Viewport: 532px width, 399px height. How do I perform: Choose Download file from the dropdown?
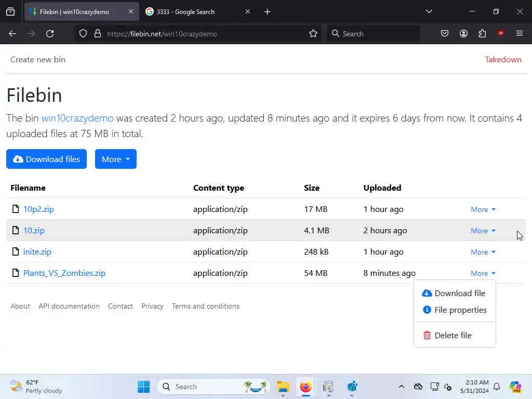(x=454, y=293)
